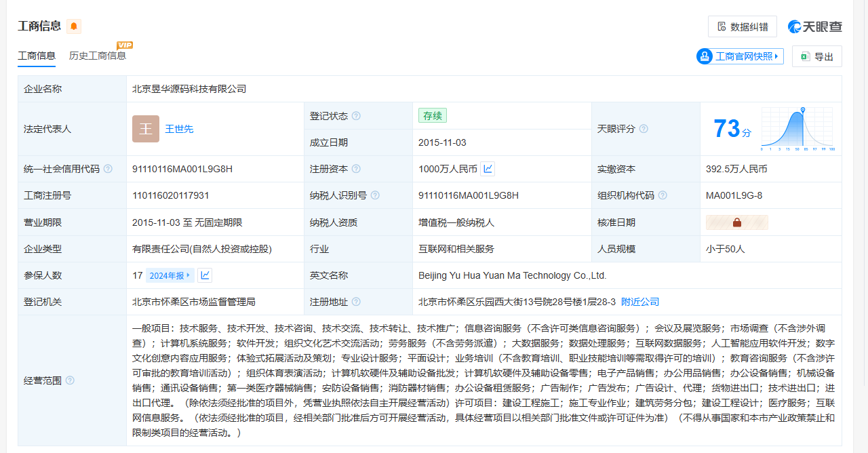Screen dimensions: 868x453
Task: Open legal representative 王世先 link
Action: [x=179, y=129]
